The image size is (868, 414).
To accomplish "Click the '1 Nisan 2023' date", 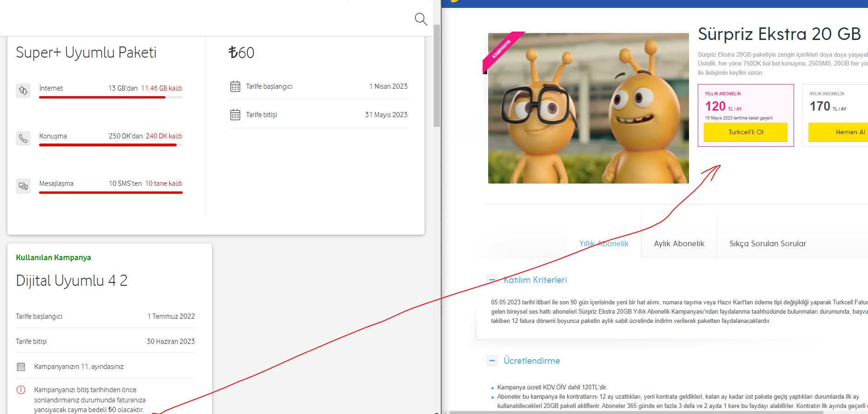I will [x=388, y=86].
